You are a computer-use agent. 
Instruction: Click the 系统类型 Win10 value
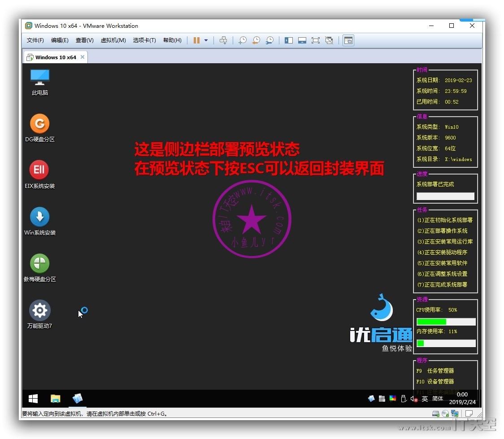coord(452,127)
